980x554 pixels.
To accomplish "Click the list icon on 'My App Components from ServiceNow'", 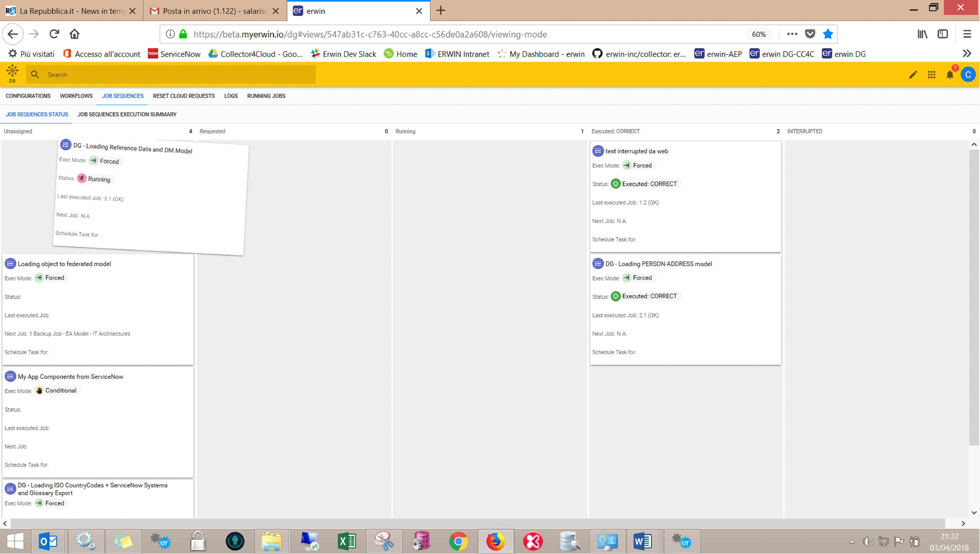I will [10, 376].
